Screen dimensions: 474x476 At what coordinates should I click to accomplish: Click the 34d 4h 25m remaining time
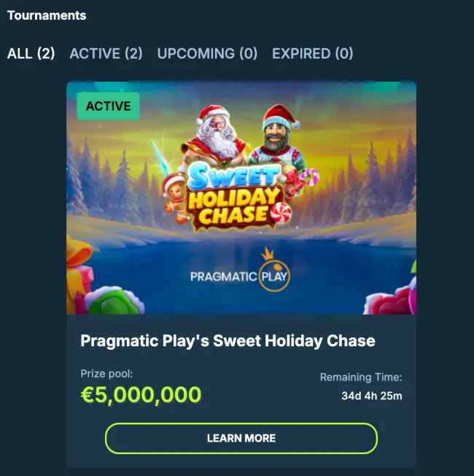click(x=372, y=396)
